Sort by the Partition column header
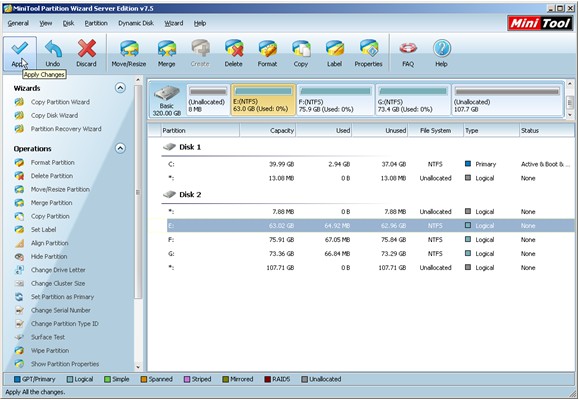The image size is (579, 400). coord(201,130)
